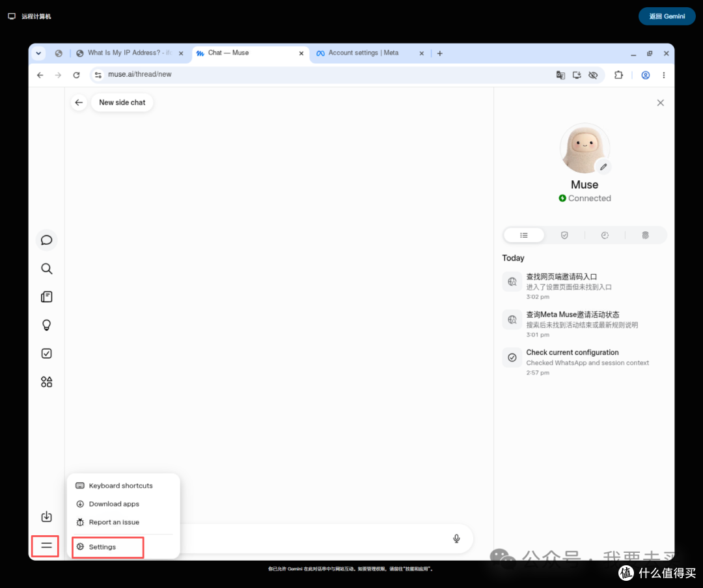Click the address bar URL muse.ai/thread/new
Image resolution: width=703 pixels, height=588 pixels.
(140, 74)
